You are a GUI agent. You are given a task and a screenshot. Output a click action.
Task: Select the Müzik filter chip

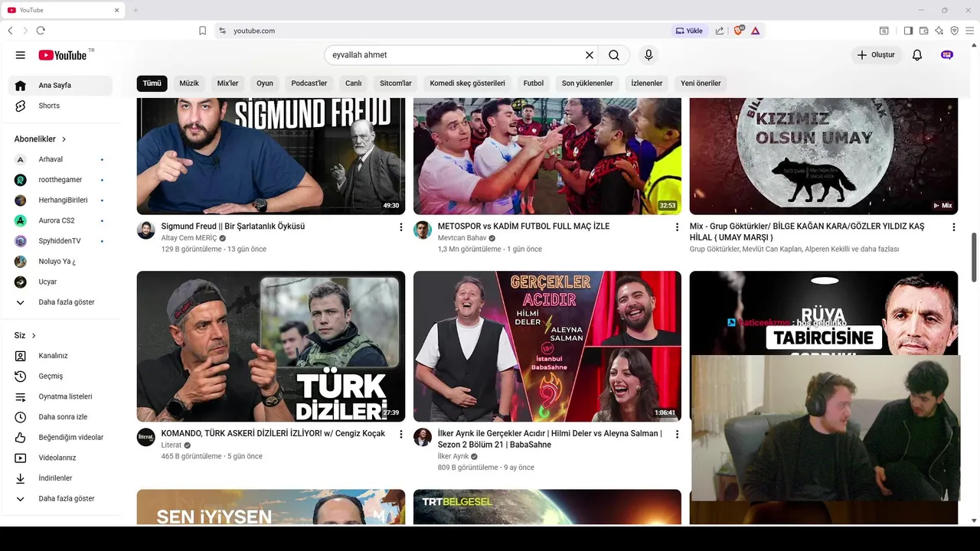coord(189,83)
